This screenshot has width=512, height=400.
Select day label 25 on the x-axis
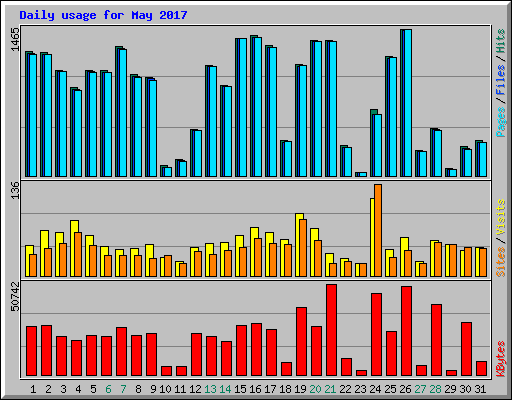click(390, 389)
